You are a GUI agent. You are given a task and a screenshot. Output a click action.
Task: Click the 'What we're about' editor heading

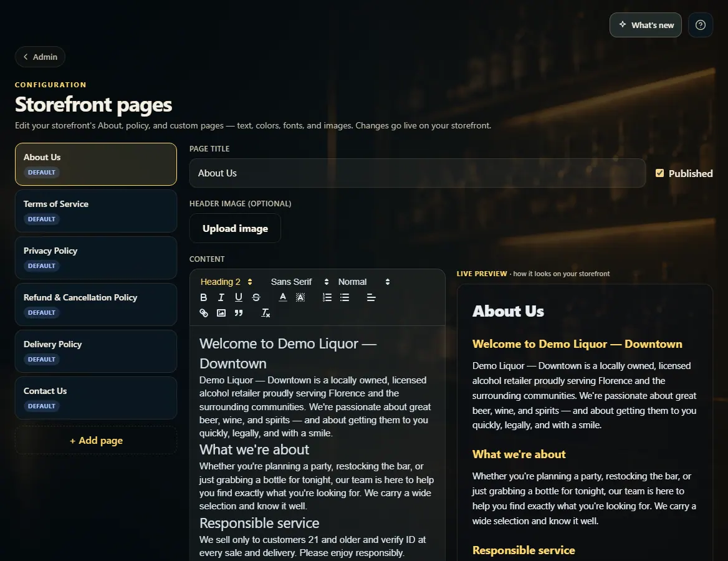point(254,449)
